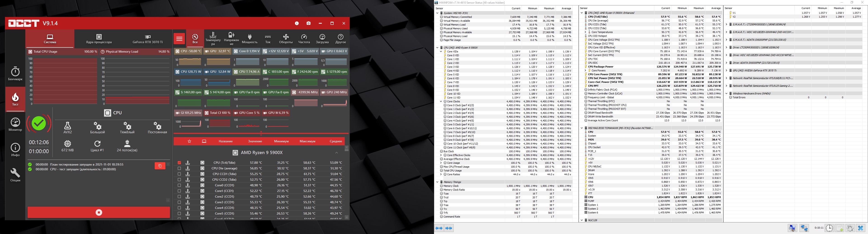Check the CPU Die (average) checkbox
The height and width of the screenshot is (234, 868).
coord(179,168)
